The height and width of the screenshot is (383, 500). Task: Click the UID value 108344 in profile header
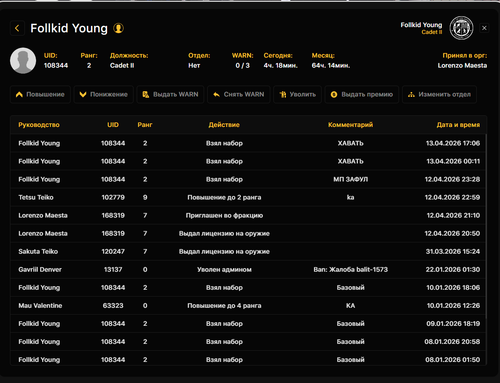point(56,66)
